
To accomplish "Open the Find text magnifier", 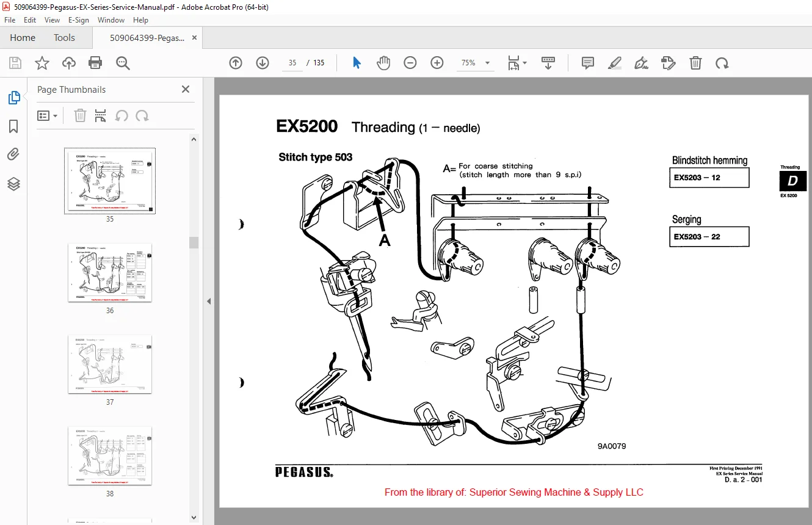I will [x=123, y=63].
